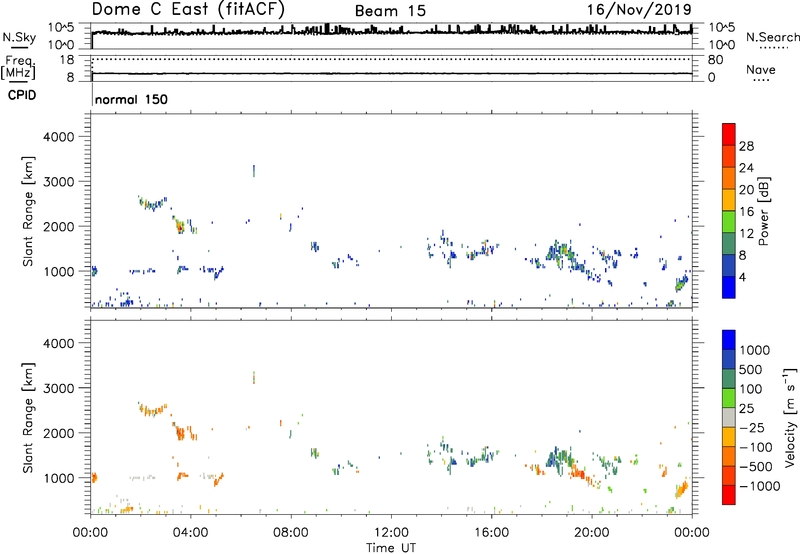The width and height of the screenshot is (800, 554).
Task: Pick the gray segment of Velocity color bar
Action: (729, 417)
